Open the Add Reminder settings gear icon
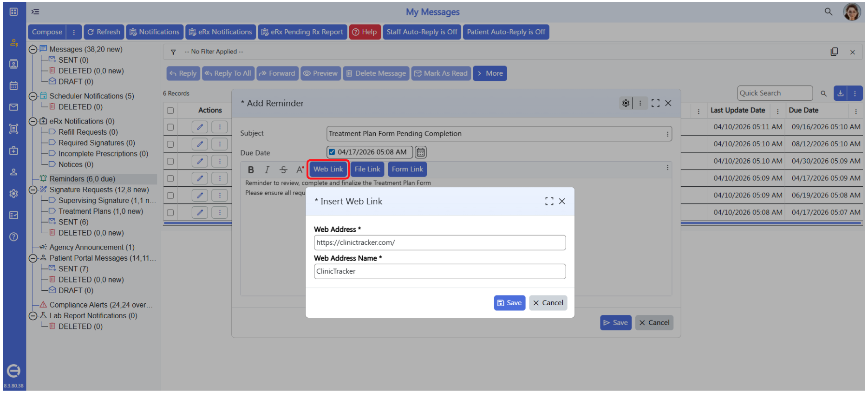 point(626,103)
